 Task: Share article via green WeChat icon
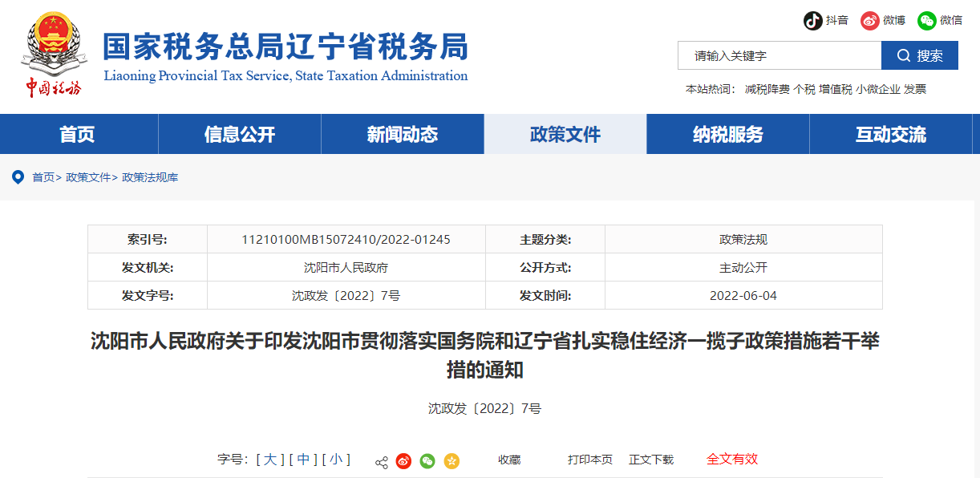[428, 461]
